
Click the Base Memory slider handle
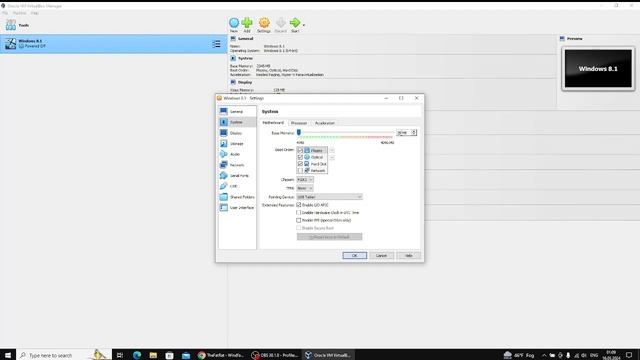299,132
